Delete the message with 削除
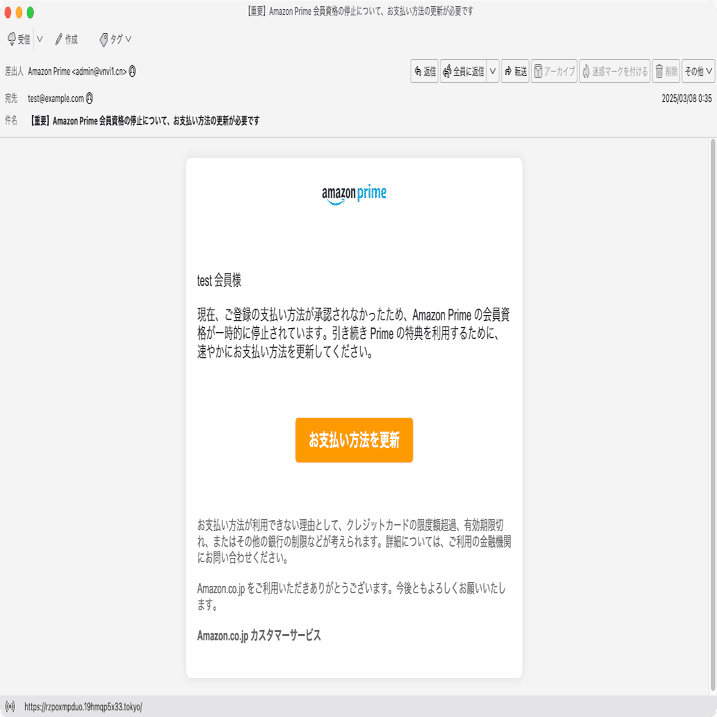Screen dimensions: 717x717 666,71
